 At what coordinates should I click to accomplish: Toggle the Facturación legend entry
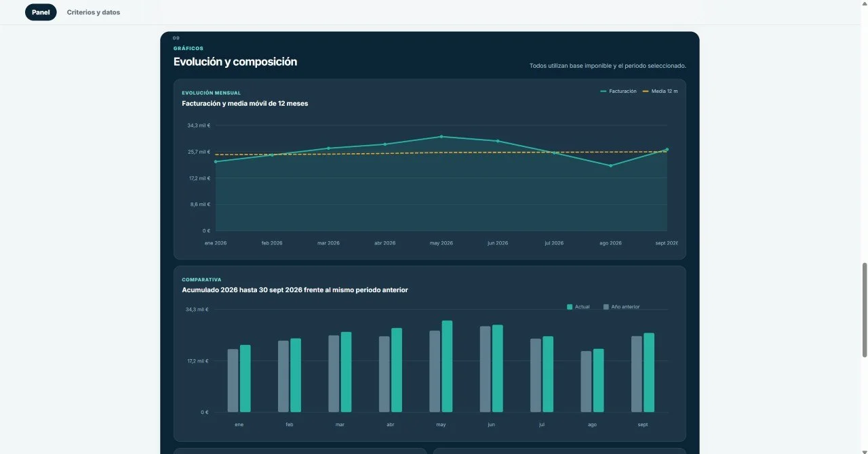(x=618, y=91)
